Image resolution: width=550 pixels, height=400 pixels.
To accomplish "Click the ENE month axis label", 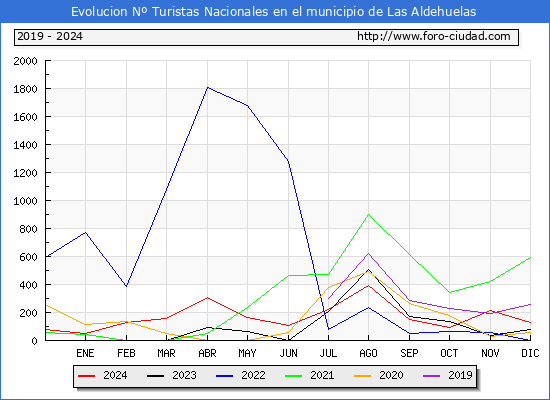I will (x=85, y=353).
